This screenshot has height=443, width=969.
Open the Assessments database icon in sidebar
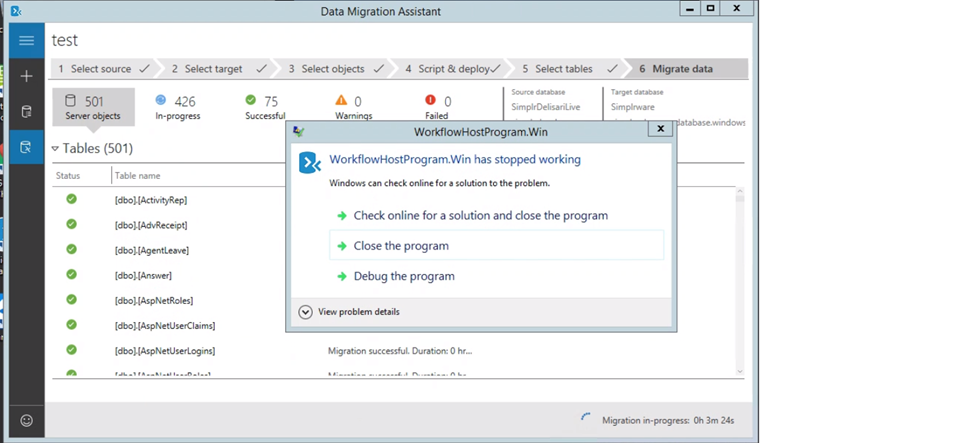[x=27, y=112]
